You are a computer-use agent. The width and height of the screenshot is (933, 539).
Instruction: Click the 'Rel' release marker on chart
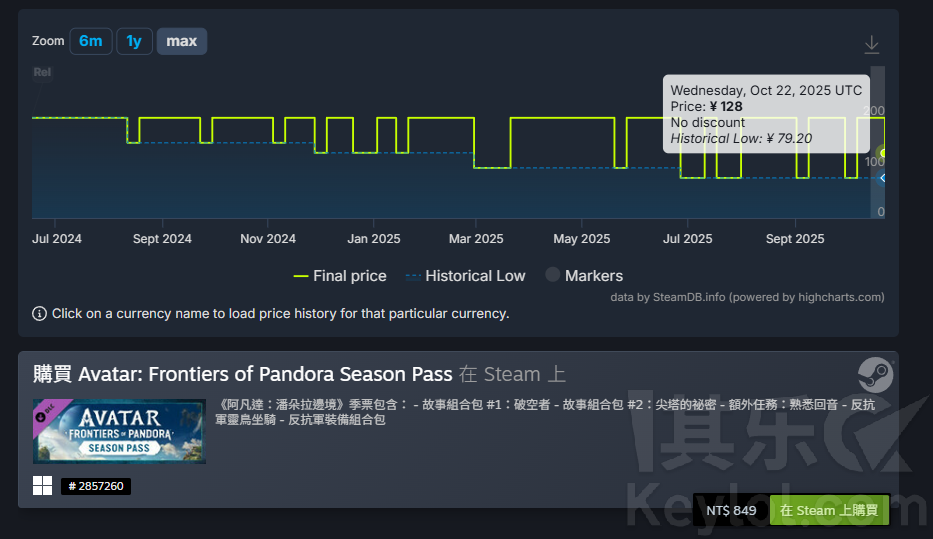(42, 72)
